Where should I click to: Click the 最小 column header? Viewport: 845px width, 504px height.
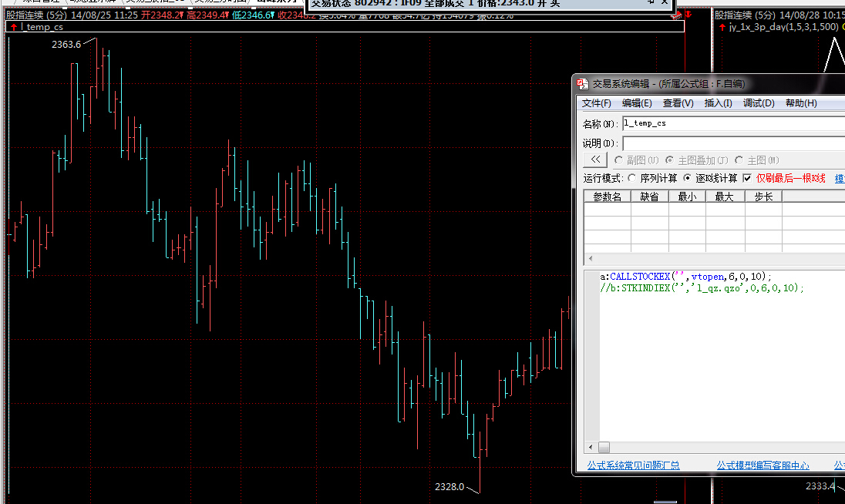687,197
